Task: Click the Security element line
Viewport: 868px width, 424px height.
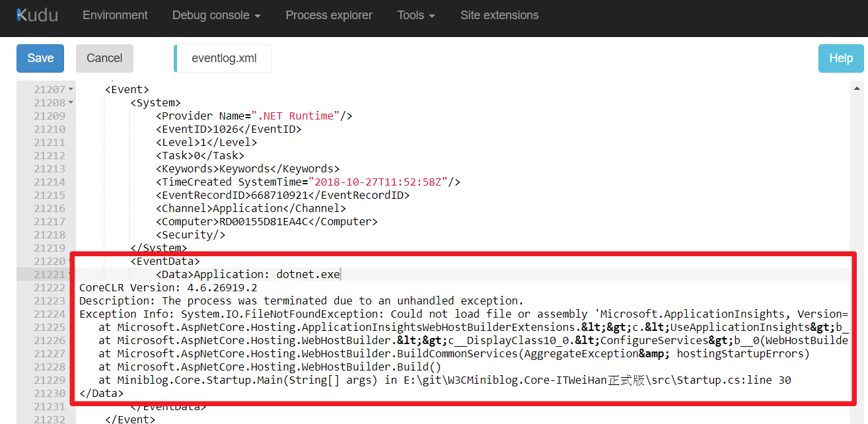Action: pos(191,235)
